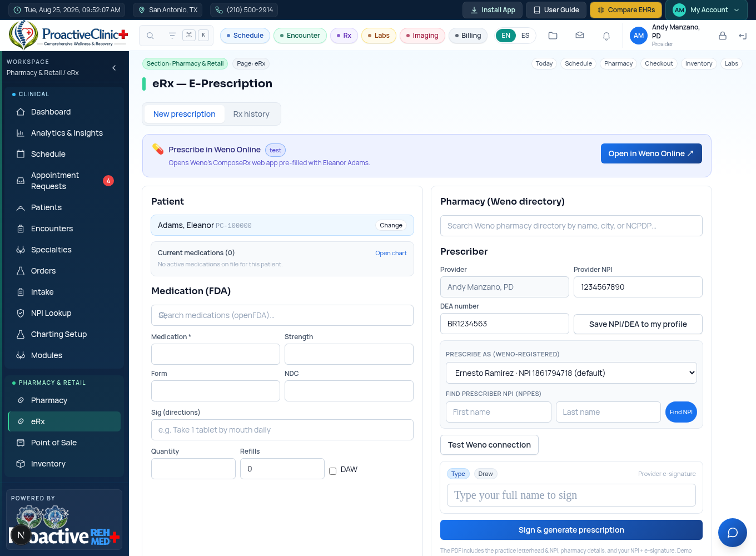Click the Test Weno connection button

coord(489,445)
